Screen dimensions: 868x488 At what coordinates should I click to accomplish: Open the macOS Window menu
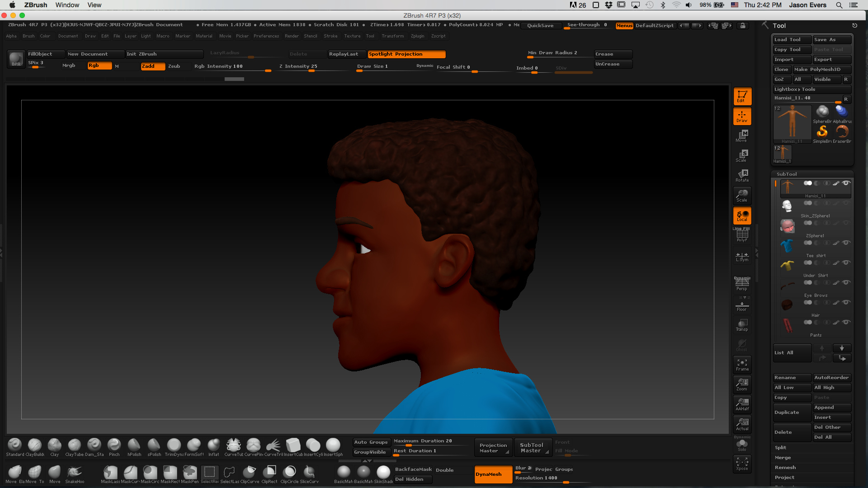[67, 5]
